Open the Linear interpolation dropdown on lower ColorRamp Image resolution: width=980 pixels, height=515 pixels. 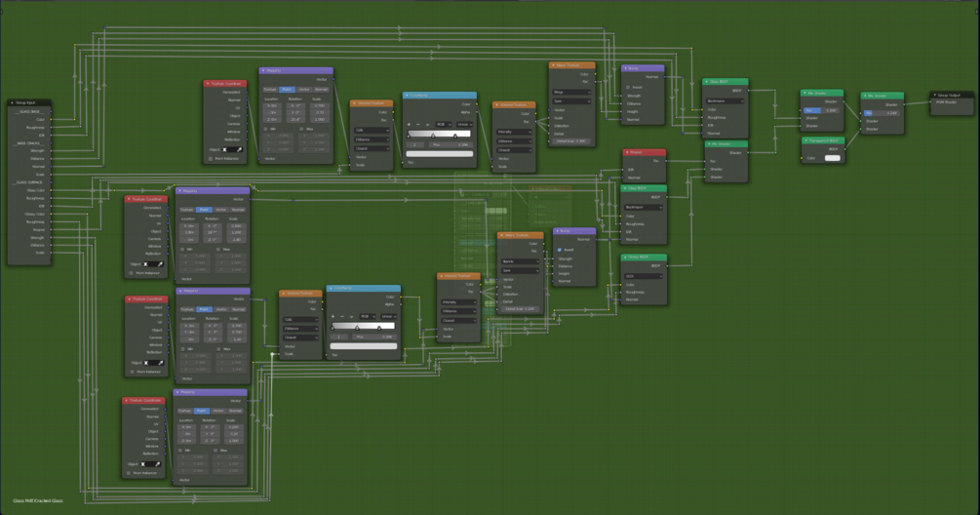pos(388,316)
